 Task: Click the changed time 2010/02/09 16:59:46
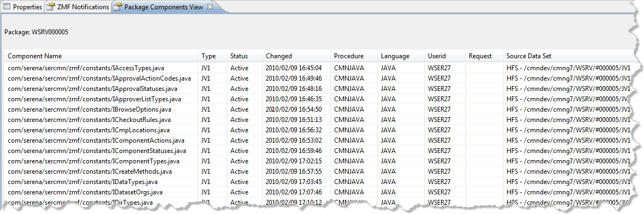[294, 150]
